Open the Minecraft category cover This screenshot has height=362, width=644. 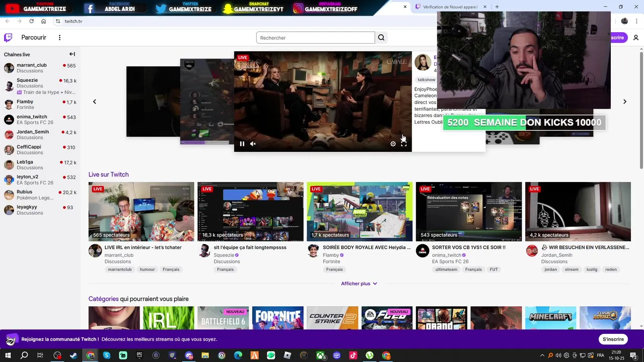tap(550, 318)
